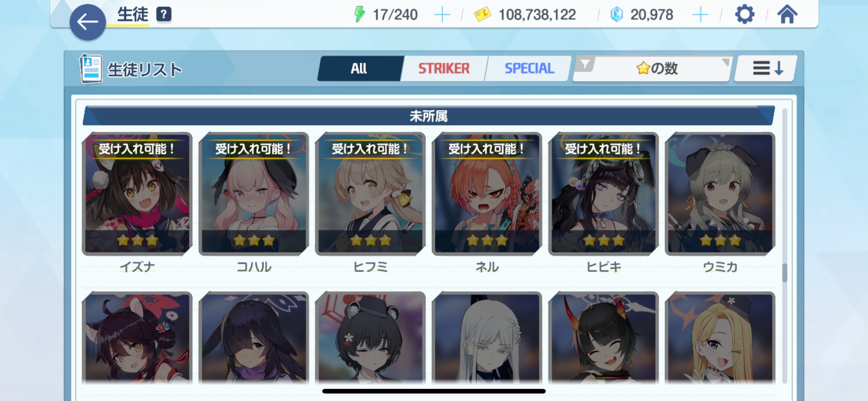Switch to the SPECIAL tab
This screenshot has width=868, height=401.
[529, 68]
